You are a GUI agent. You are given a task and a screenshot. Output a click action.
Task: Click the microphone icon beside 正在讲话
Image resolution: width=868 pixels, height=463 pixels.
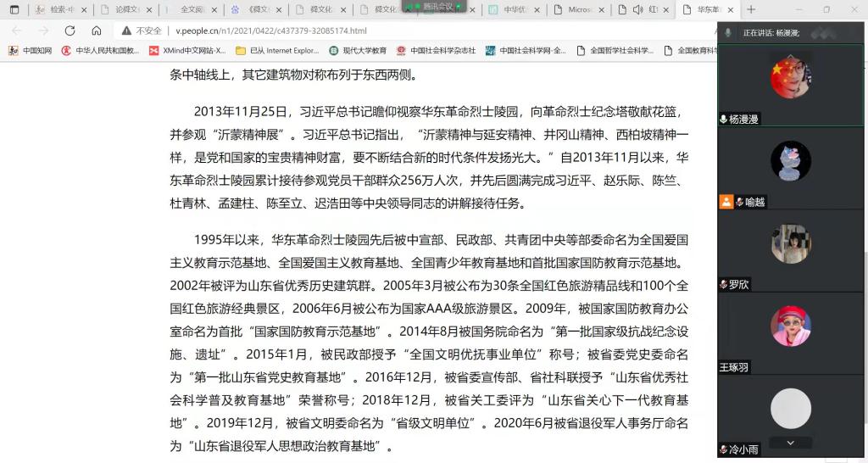(x=729, y=33)
